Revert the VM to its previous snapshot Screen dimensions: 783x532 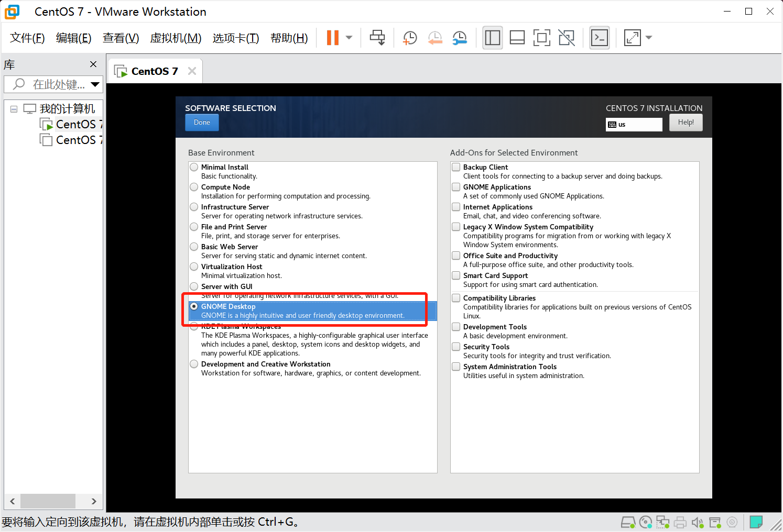pos(435,38)
